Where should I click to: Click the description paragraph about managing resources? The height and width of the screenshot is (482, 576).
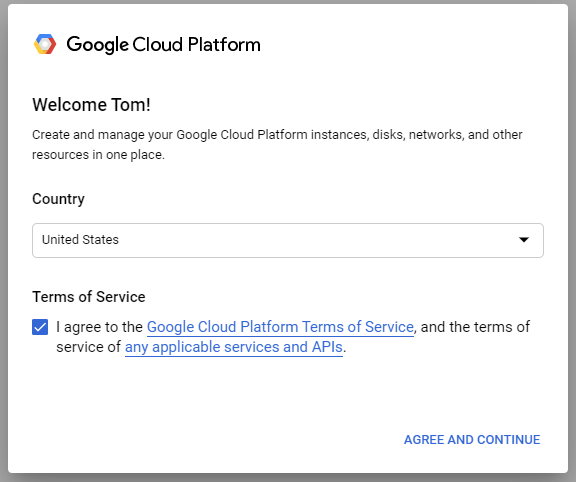[277, 144]
